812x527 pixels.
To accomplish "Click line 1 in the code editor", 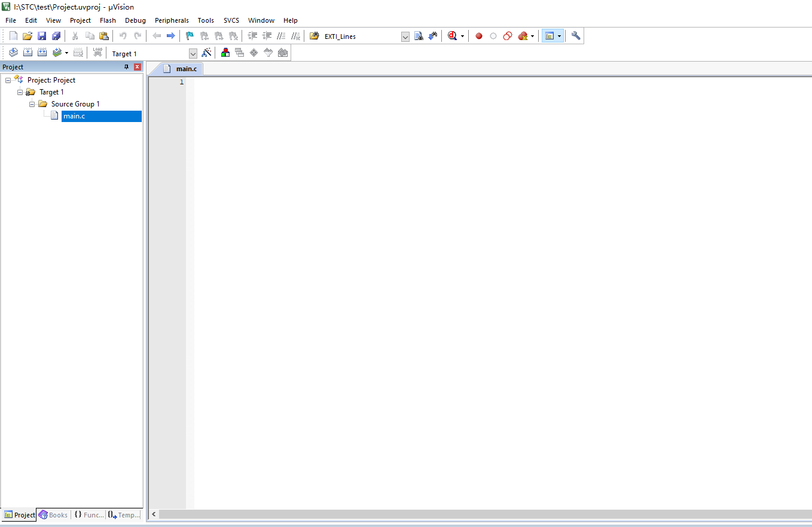I will pos(502,82).
